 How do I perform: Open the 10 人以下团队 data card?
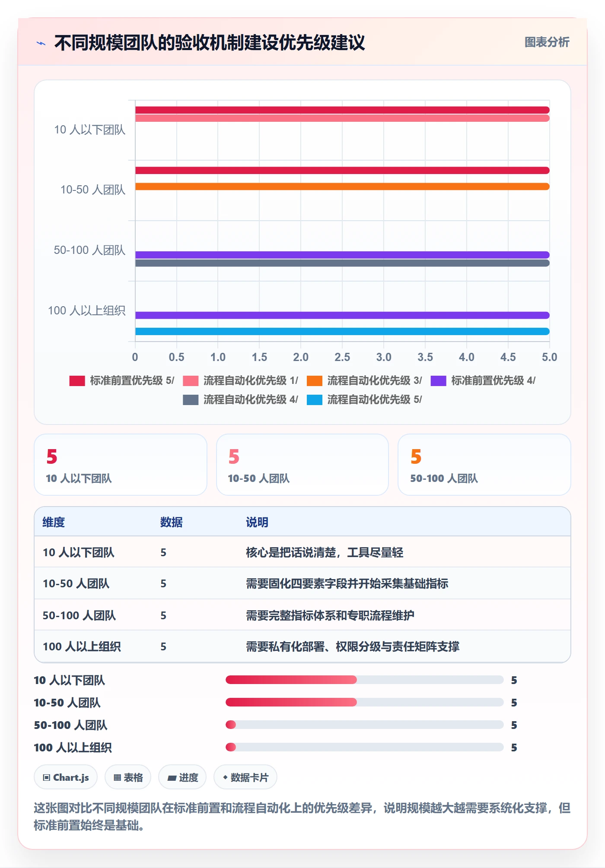click(121, 465)
